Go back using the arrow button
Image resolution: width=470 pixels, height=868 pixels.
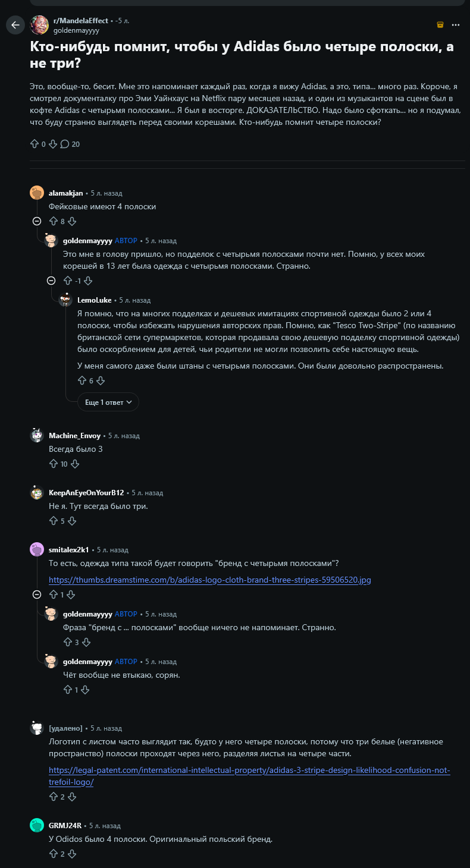click(x=15, y=25)
